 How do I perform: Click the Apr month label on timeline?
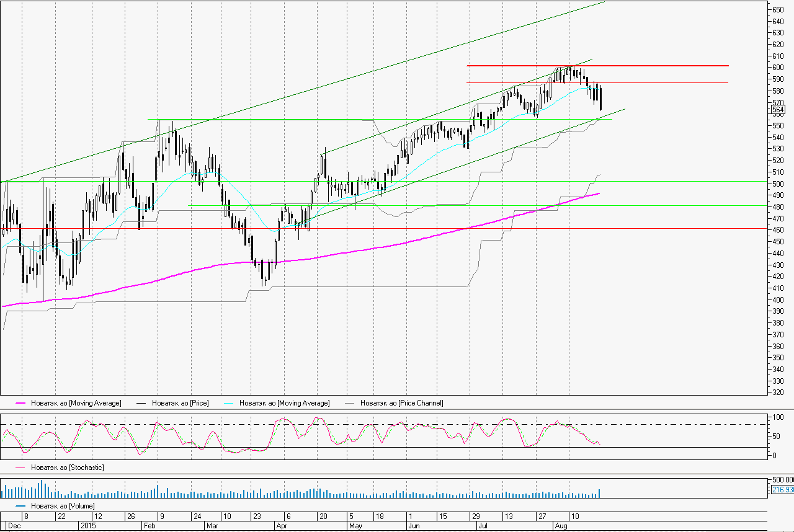click(x=282, y=525)
